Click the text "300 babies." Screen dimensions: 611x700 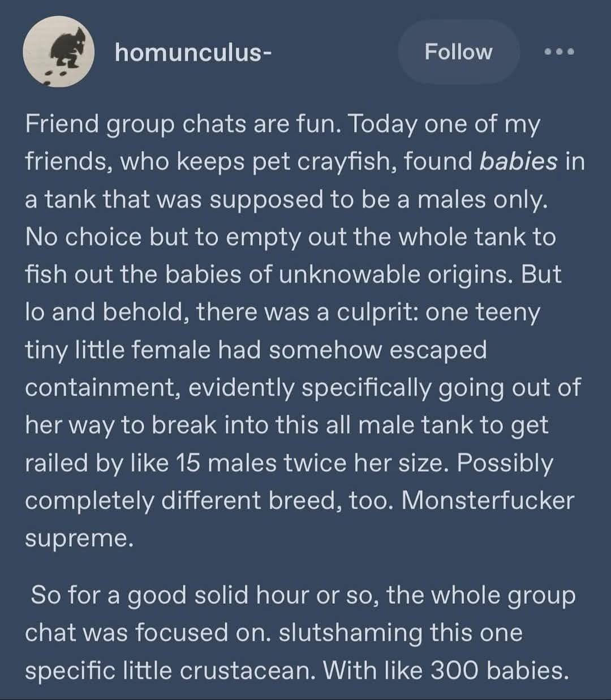[499, 670]
